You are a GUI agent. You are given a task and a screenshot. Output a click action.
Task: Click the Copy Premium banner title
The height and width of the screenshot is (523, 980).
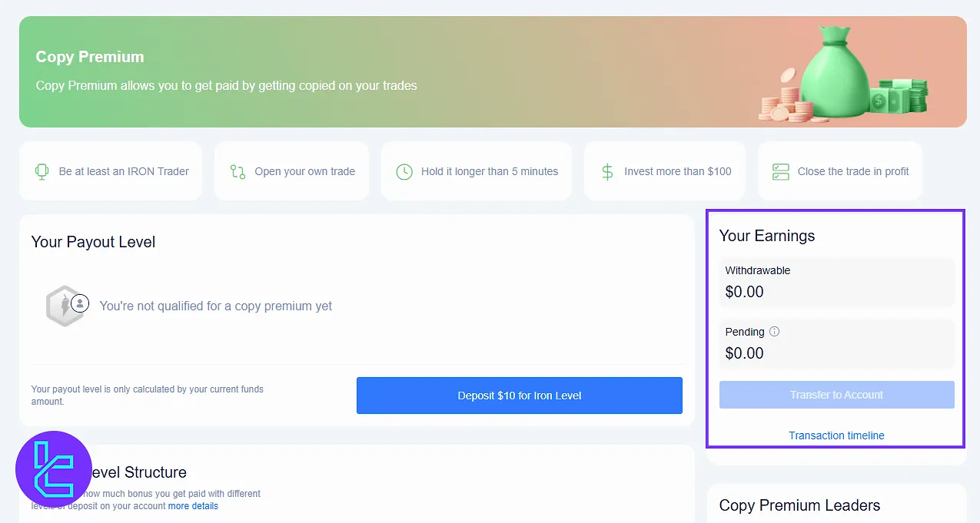click(90, 57)
